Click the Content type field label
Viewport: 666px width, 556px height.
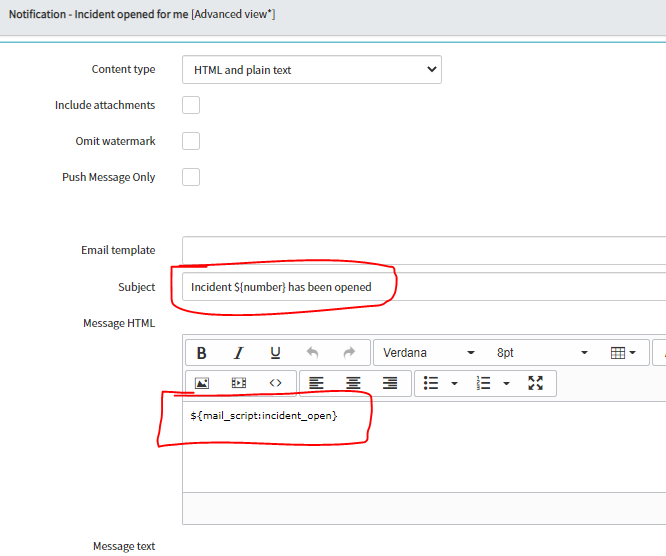pos(124,69)
